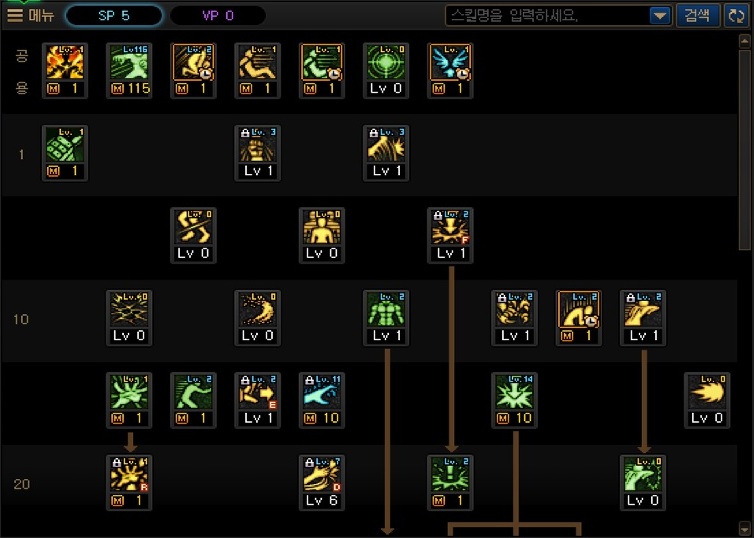Click the scrollbar down arrow
Viewport: 754px width, 538px height.
coord(744,527)
